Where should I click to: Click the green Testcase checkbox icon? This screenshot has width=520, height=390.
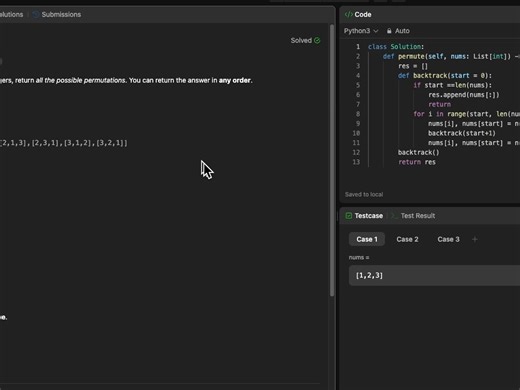[x=349, y=216]
